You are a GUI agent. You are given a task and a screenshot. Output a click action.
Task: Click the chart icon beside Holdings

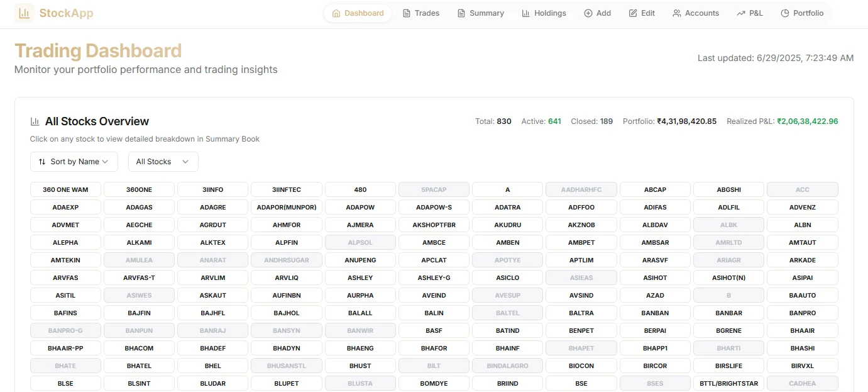point(525,13)
